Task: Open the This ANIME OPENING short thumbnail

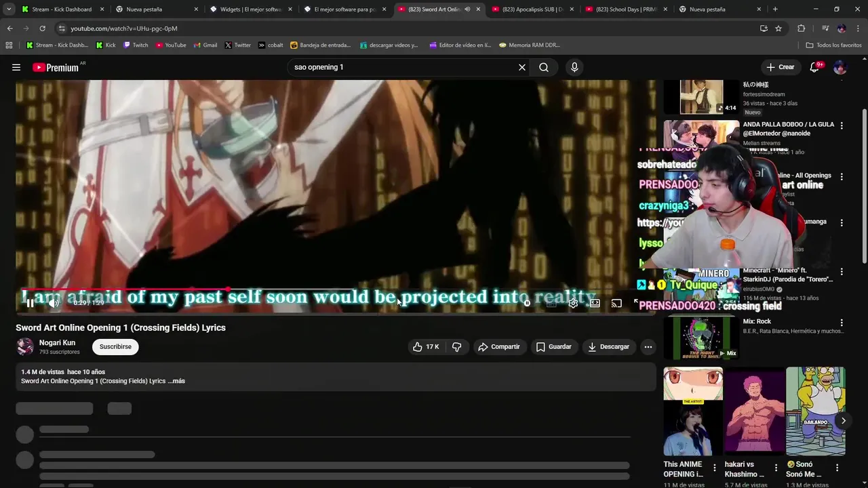Action: 693,411
